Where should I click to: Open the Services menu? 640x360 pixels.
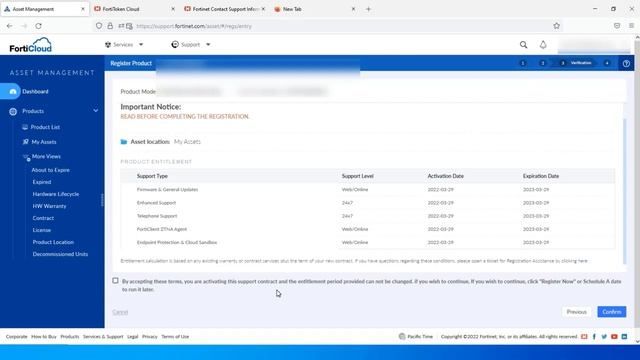pyautogui.click(x=124, y=44)
